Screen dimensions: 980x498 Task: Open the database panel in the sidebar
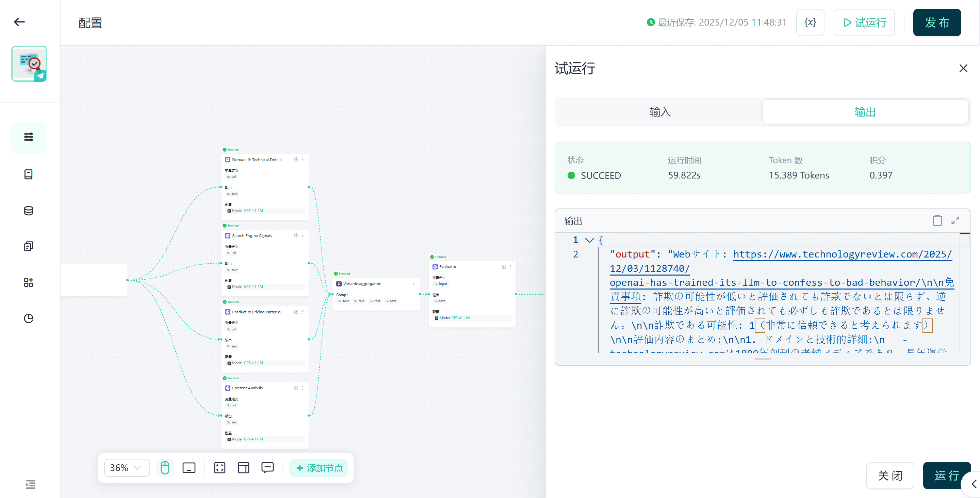29,211
